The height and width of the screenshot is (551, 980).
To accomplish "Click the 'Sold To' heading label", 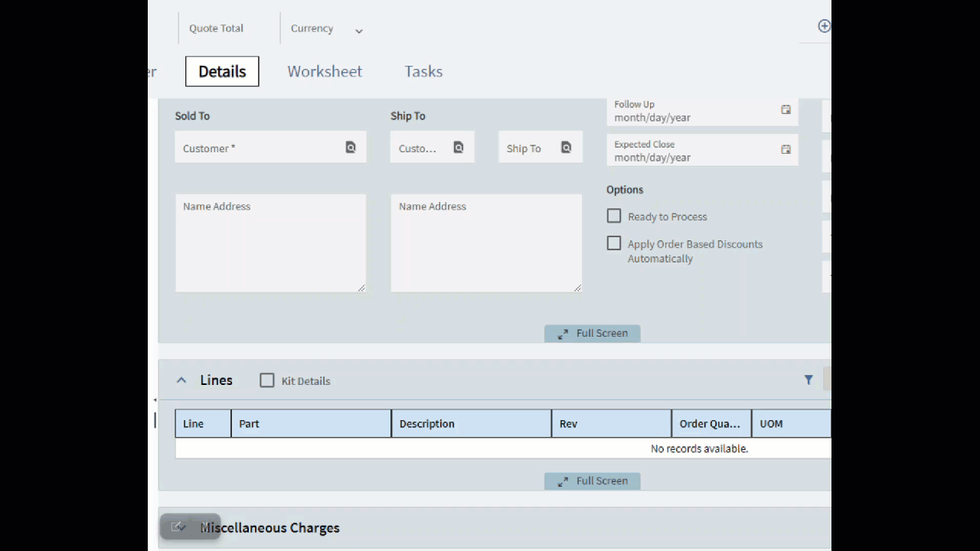I will click(x=192, y=116).
